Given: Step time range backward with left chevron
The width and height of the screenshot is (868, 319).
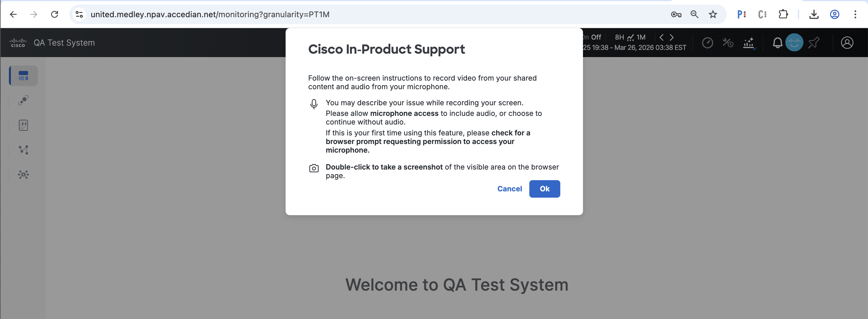Looking at the screenshot, I should [x=661, y=37].
